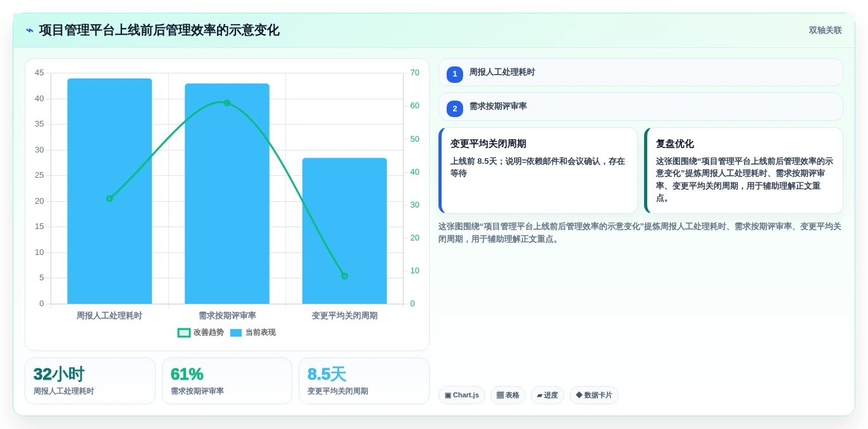This screenshot has width=868, height=429.
Task: Click the right axis value 70
Action: tap(414, 73)
